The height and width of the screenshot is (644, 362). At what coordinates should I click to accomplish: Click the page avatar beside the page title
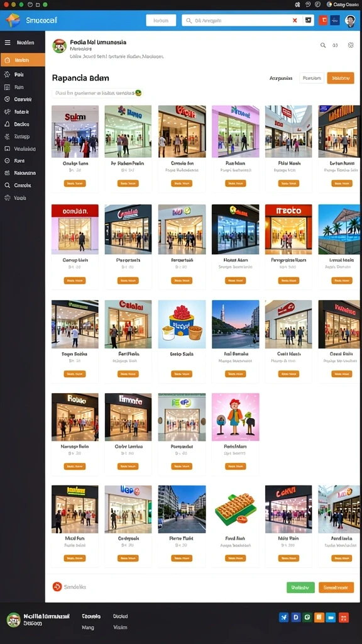point(60,46)
